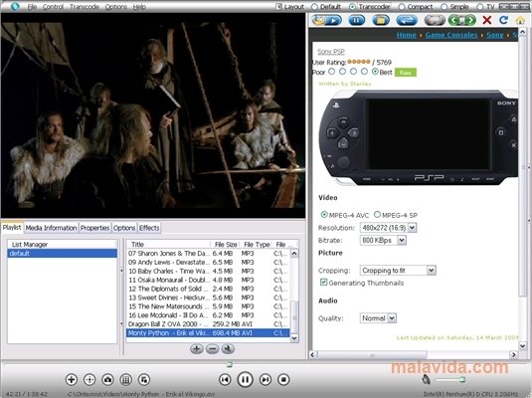The image size is (532, 398).
Task: Click the green Rate button
Action: point(406,73)
